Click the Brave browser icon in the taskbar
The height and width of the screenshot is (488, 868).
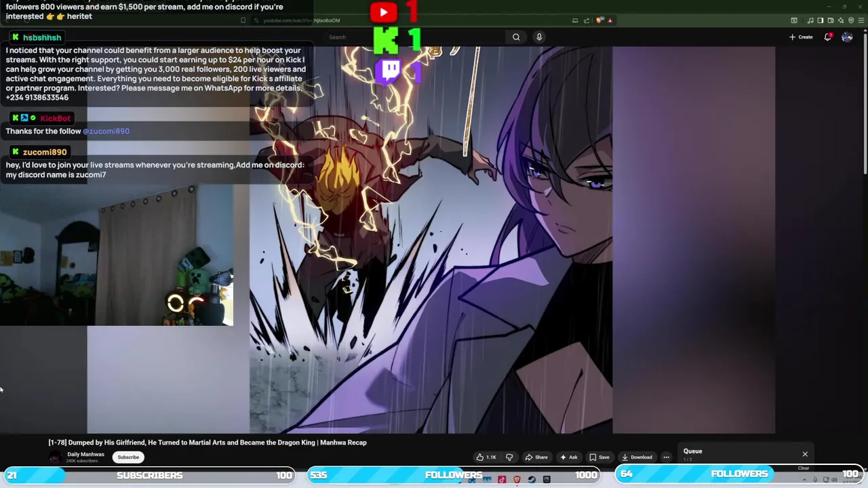tap(517, 480)
